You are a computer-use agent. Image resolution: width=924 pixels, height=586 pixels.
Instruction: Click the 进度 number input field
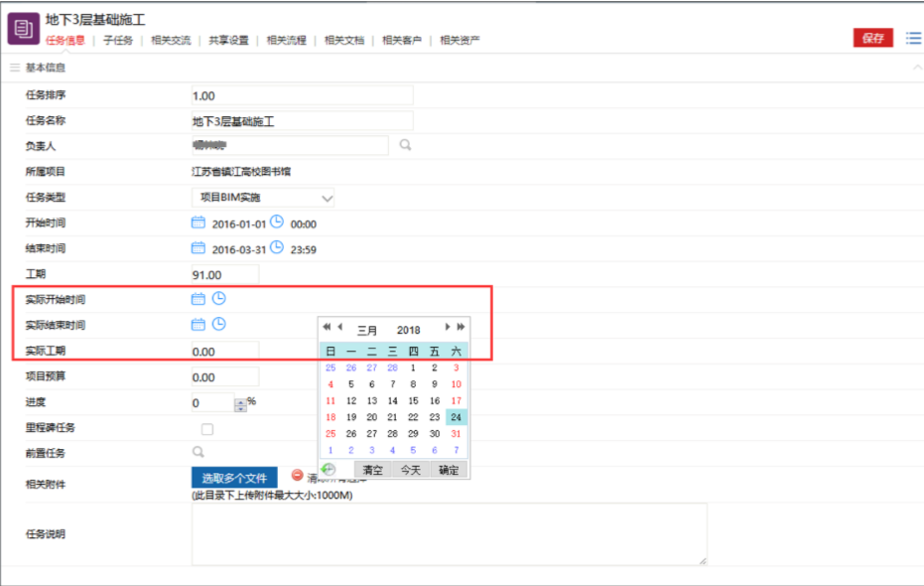click(x=212, y=402)
